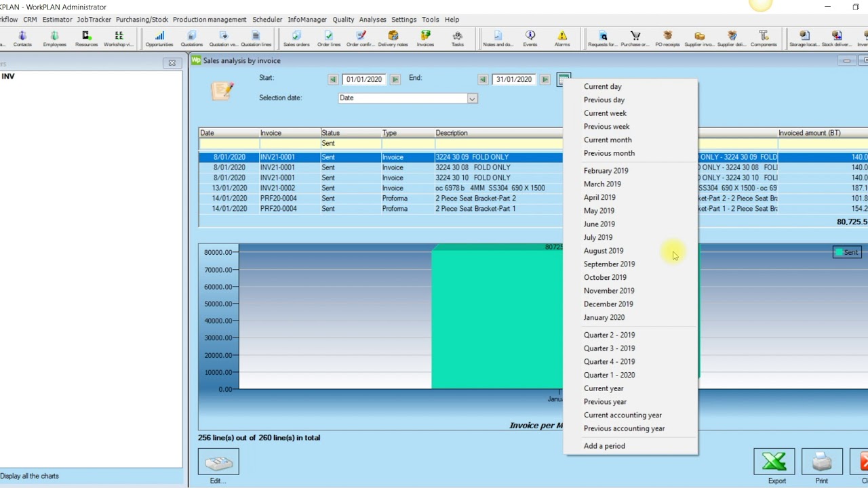Open the Workshop view toolbar icon
The image size is (868, 488).
click(x=119, y=39)
